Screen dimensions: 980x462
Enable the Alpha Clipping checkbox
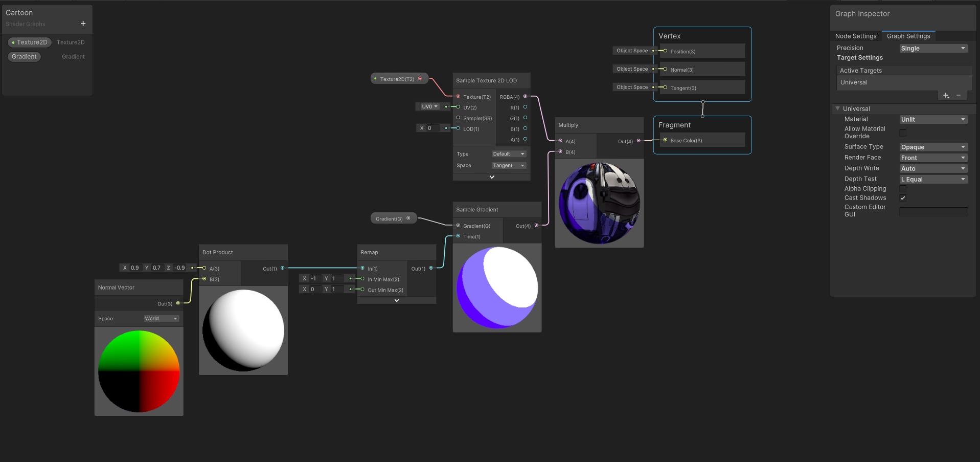[903, 189]
